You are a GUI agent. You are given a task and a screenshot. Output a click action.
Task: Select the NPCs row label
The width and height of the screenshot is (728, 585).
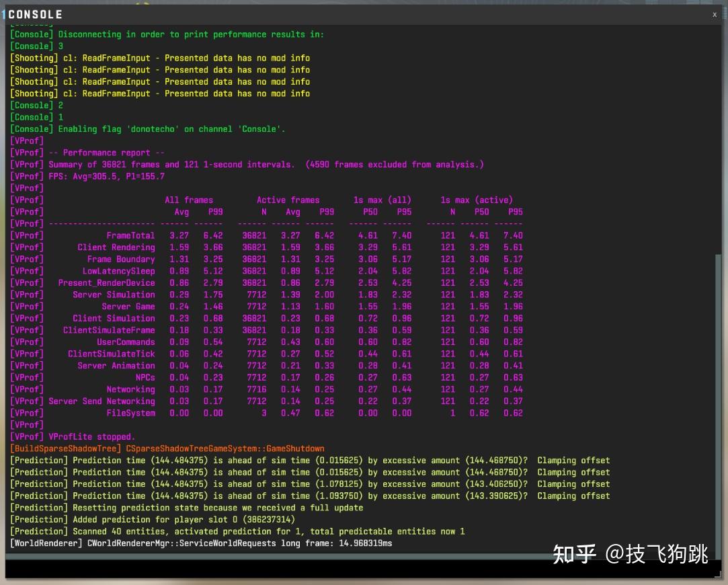click(x=145, y=377)
